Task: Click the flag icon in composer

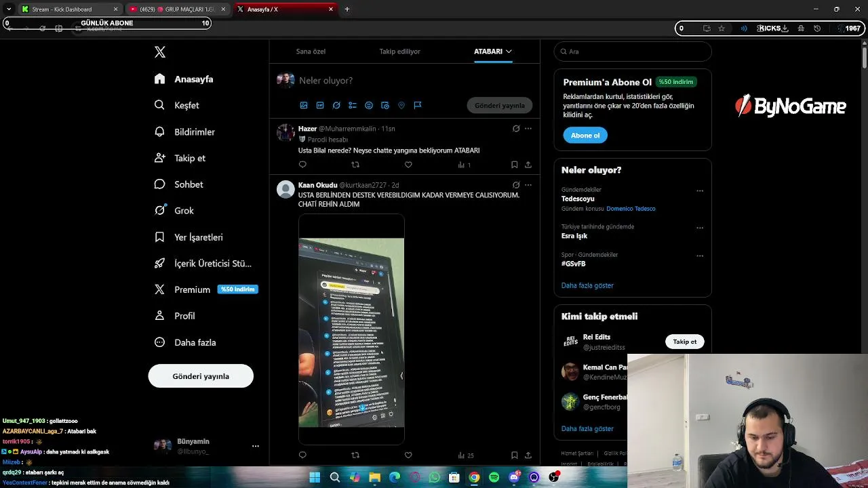Action: [418, 105]
